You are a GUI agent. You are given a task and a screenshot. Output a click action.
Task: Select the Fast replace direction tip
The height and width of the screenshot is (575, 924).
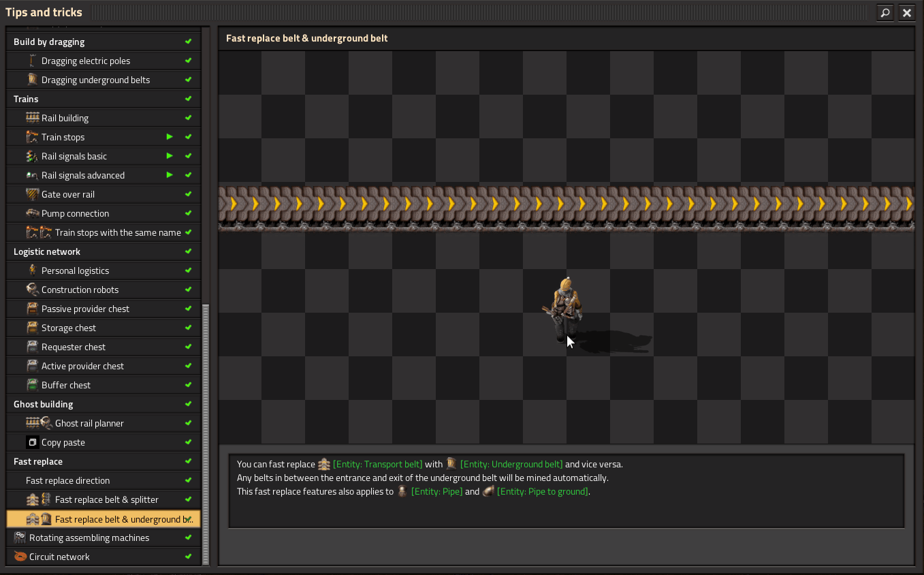pos(67,480)
